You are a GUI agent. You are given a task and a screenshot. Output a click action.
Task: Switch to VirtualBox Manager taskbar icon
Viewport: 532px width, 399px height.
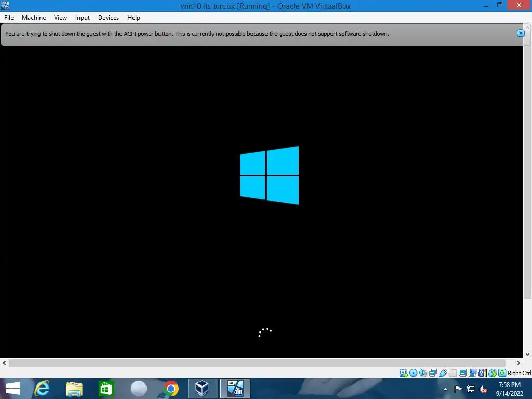(203, 389)
